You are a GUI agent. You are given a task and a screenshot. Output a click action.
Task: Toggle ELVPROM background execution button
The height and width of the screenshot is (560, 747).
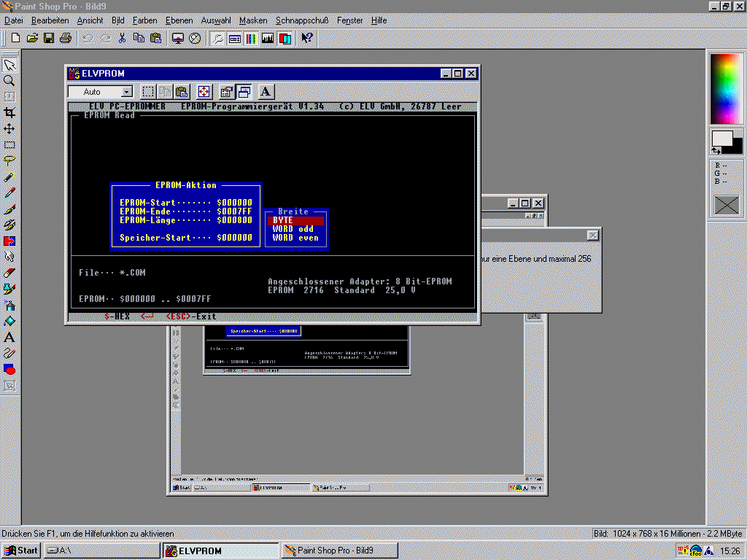(244, 91)
